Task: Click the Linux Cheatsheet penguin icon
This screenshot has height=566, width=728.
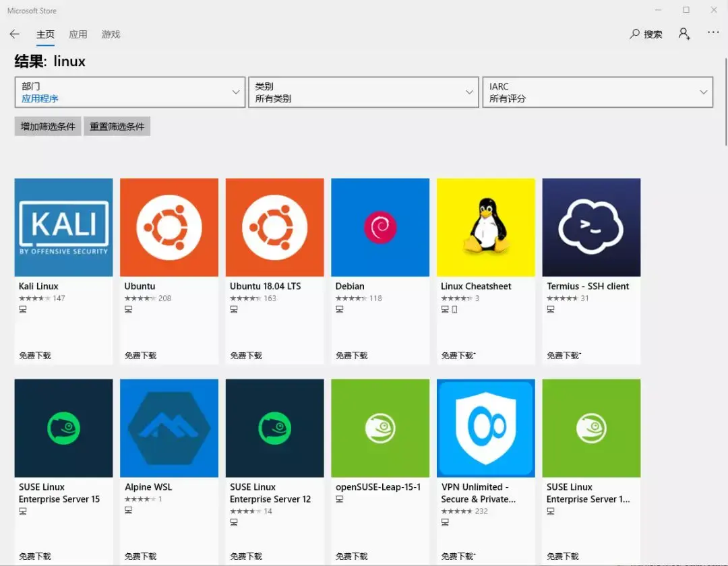Action: coord(485,227)
